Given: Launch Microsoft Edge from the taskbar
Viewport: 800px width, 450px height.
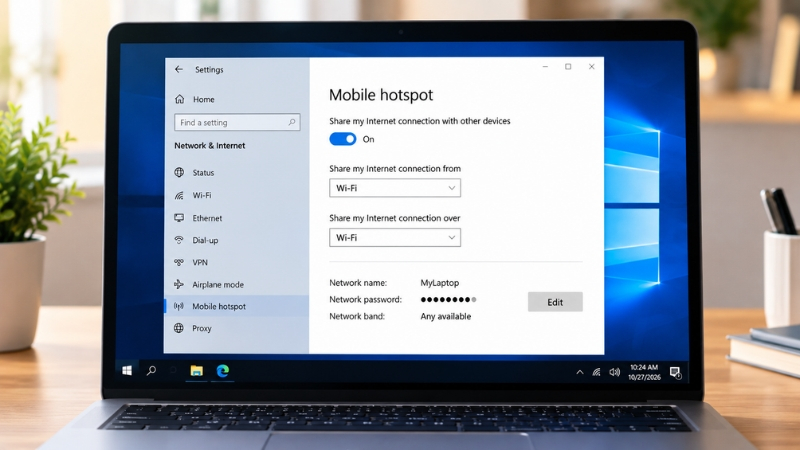Looking at the screenshot, I should pyautogui.click(x=222, y=370).
